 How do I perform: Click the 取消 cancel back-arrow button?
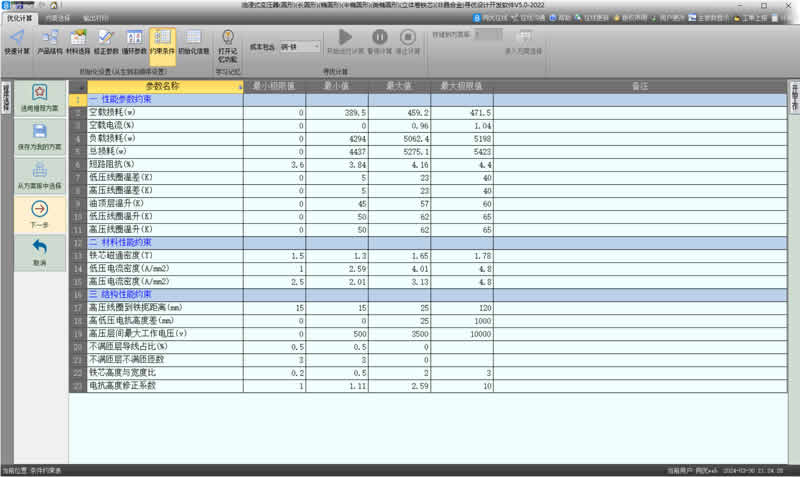(40, 253)
